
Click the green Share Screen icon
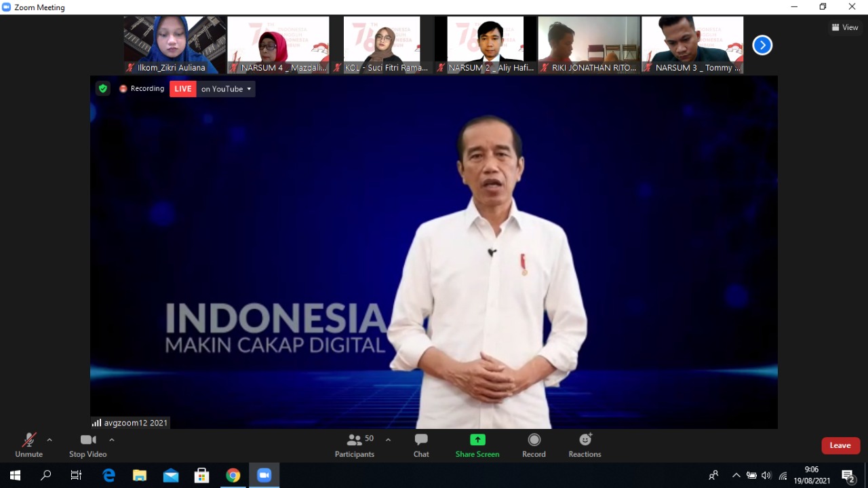(477, 440)
